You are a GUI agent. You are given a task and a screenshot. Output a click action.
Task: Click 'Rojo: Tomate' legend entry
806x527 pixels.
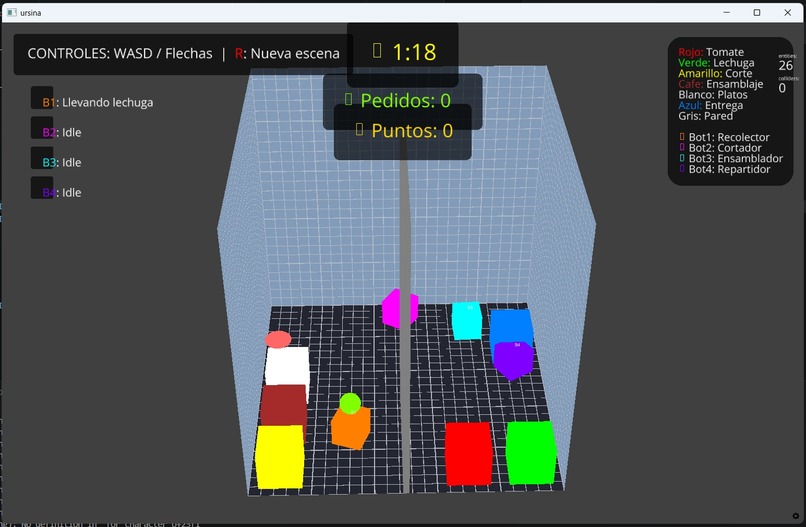pos(711,52)
